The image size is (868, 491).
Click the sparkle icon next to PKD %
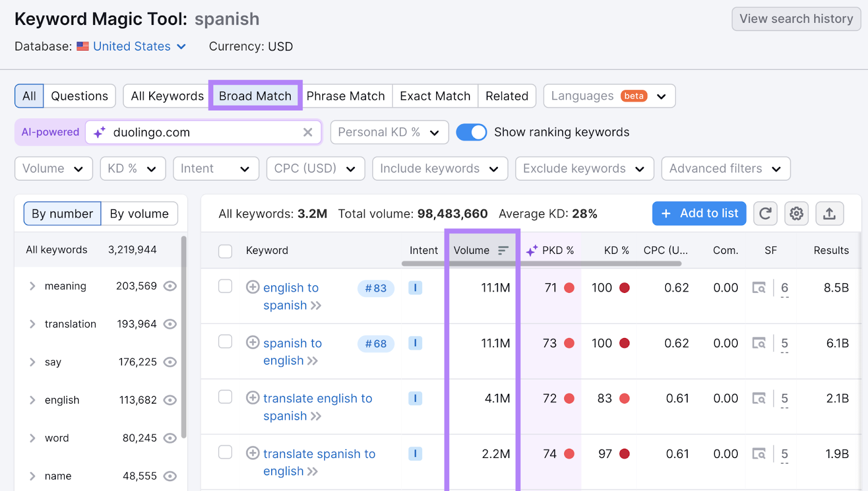(532, 250)
